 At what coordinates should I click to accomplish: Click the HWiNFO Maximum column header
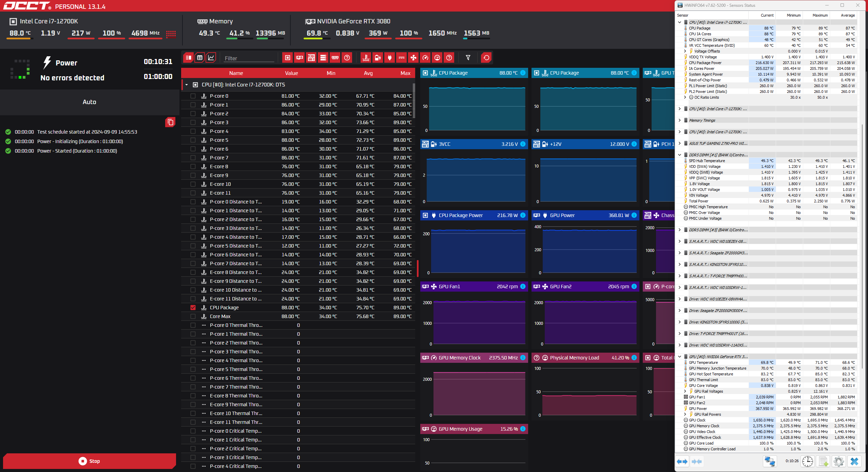tap(820, 15)
